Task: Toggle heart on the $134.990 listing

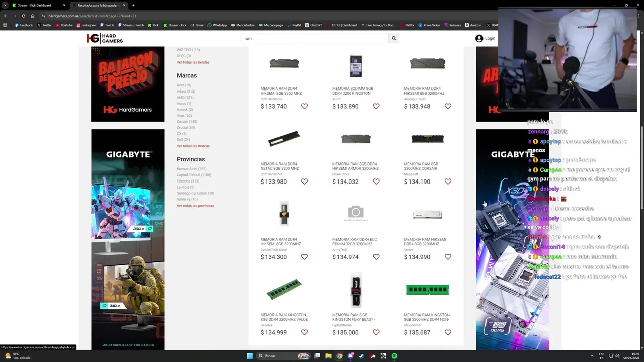Action: (x=448, y=257)
